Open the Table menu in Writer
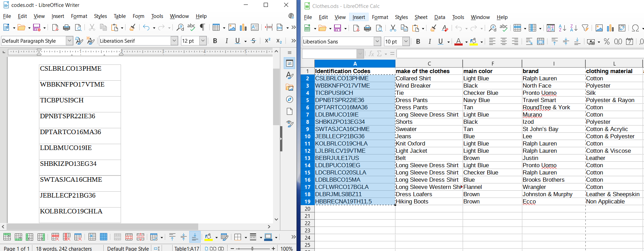The width and height of the screenshot is (644, 251). (120, 16)
